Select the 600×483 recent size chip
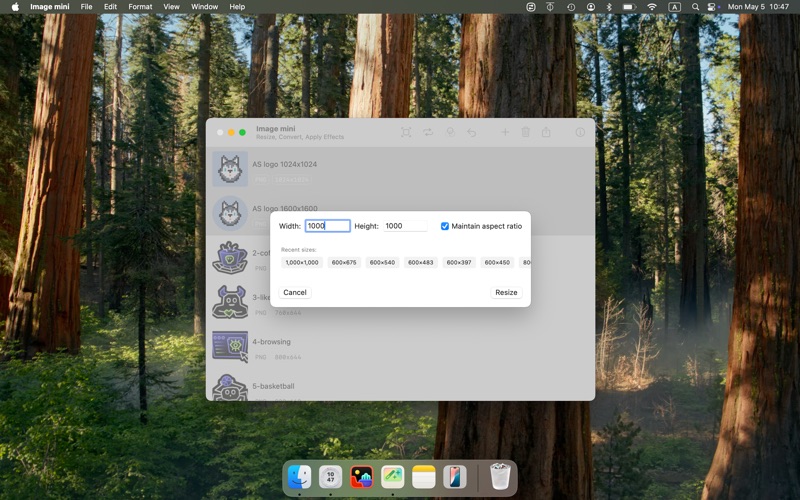This screenshot has height=500, width=800. [420, 262]
